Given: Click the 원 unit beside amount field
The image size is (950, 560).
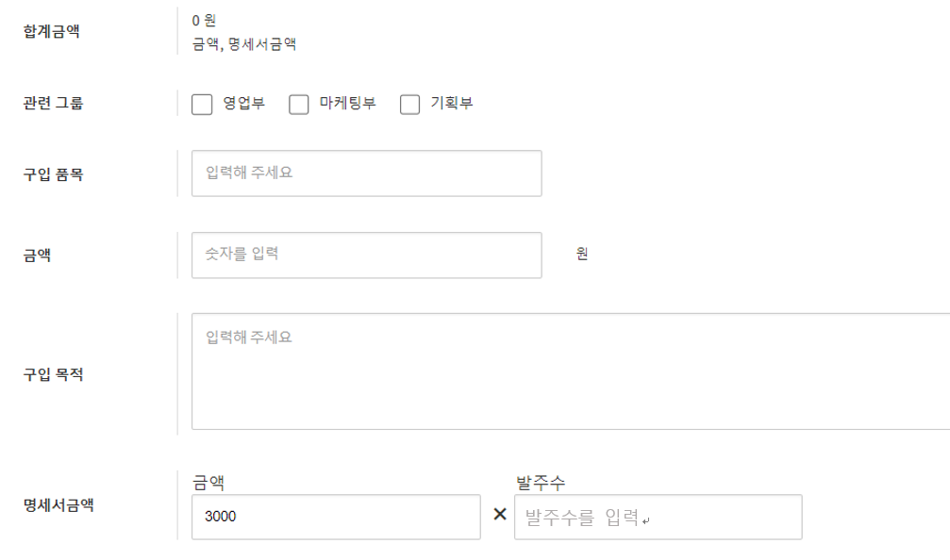Looking at the screenshot, I should 582,254.
